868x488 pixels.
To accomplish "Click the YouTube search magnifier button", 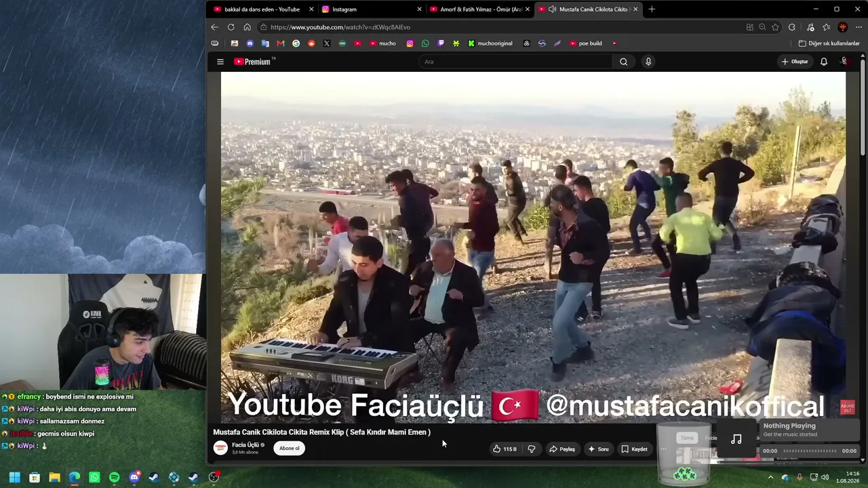I will click(623, 62).
